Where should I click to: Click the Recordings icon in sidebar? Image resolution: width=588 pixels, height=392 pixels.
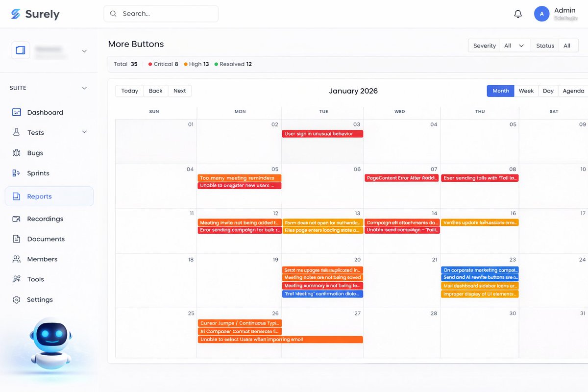17,219
